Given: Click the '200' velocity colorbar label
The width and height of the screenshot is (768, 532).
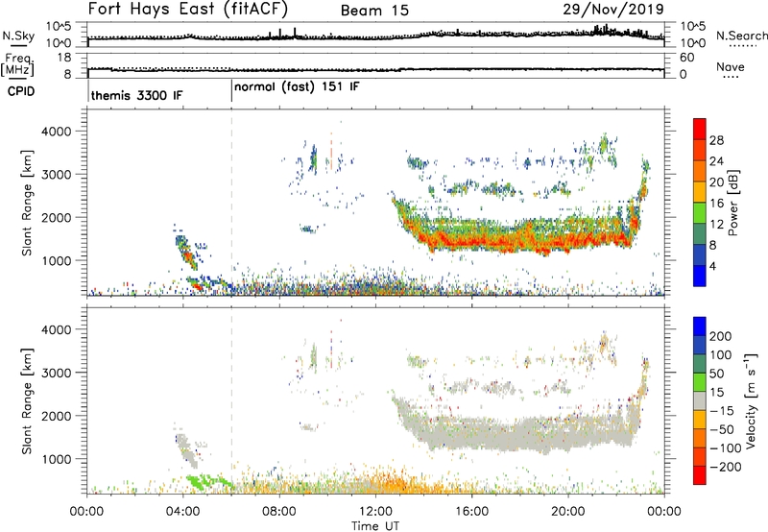Looking at the screenshot, I should pyautogui.click(x=721, y=336).
